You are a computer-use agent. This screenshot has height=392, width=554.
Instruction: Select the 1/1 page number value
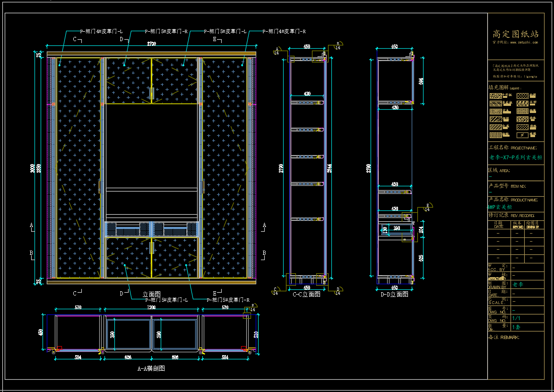click(x=516, y=318)
